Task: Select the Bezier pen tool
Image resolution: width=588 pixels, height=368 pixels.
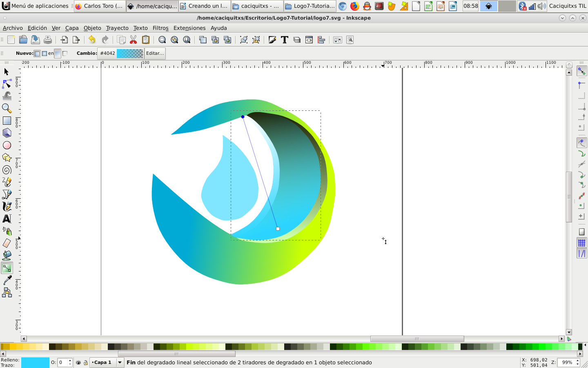Action: (7, 194)
